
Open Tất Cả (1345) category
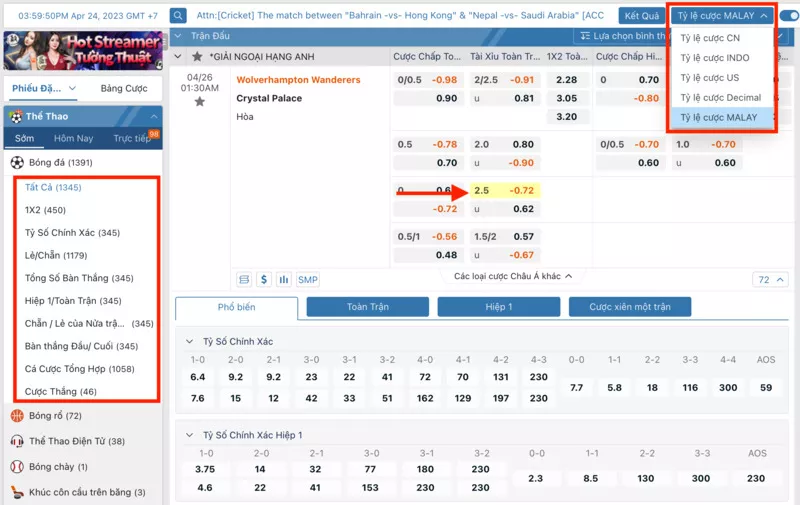click(x=53, y=187)
